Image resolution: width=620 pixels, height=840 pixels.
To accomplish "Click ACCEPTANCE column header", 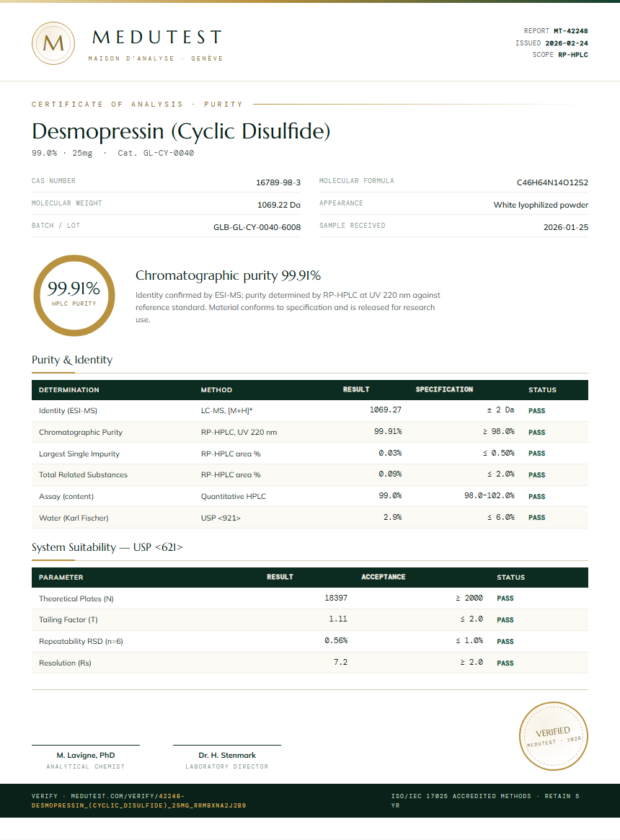I will coord(383,577).
